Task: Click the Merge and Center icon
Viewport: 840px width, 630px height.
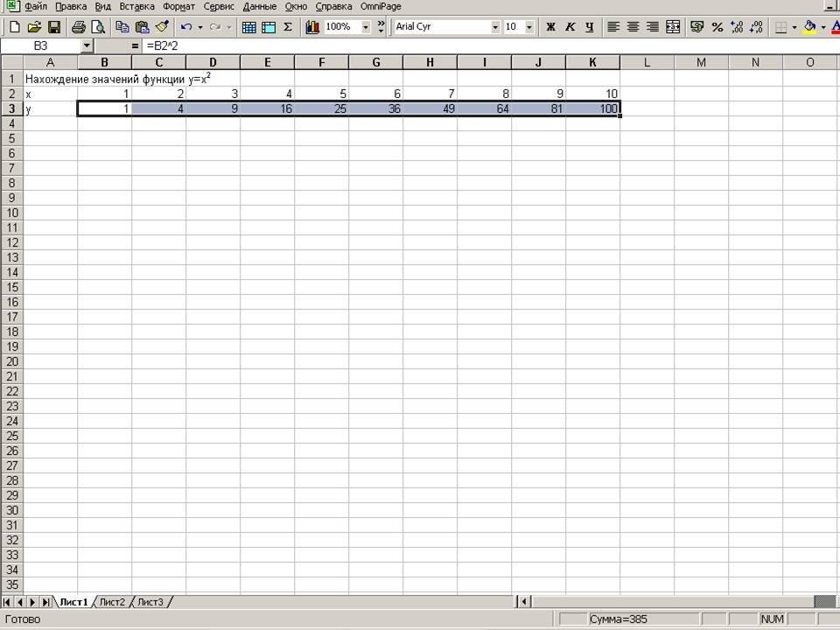Action: 673,27
